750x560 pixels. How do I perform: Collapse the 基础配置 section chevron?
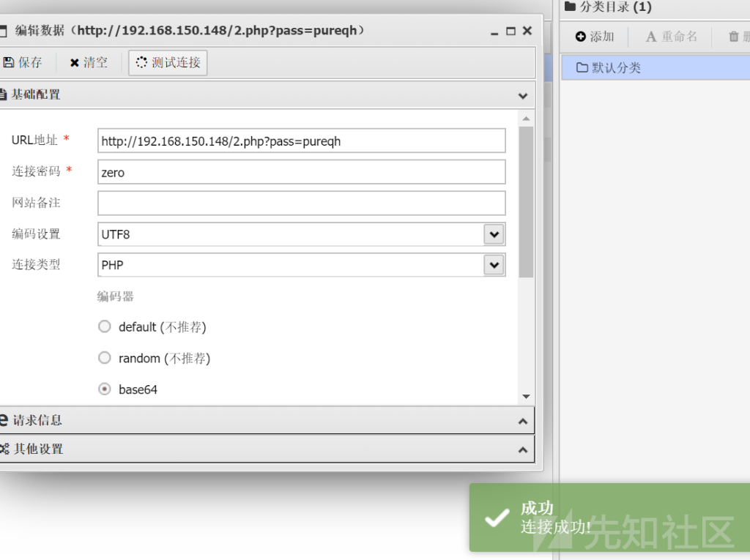point(523,95)
